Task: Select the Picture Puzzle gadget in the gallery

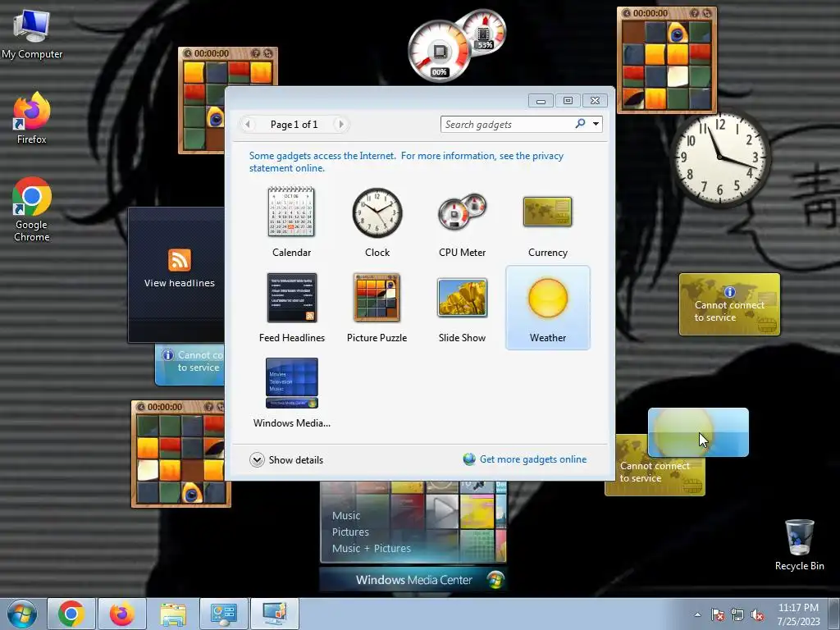Action: [377, 308]
